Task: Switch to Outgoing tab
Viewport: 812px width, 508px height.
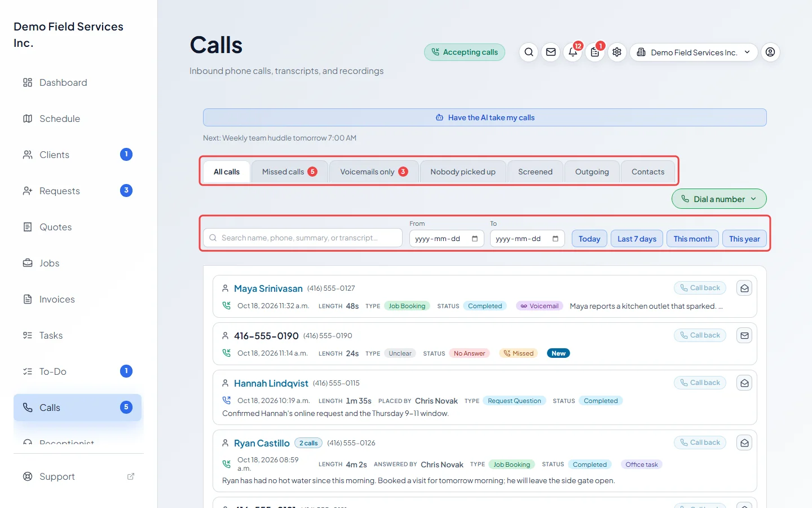Action: [x=592, y=172]
